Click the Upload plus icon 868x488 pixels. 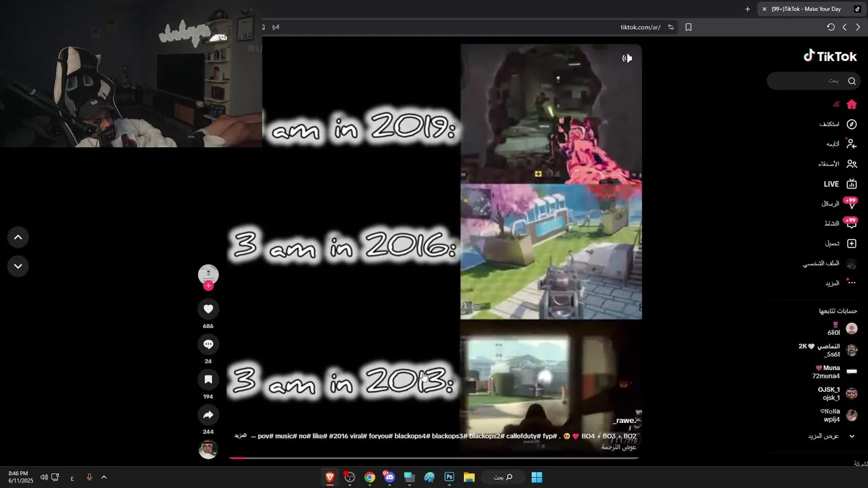(x=852, y=243)
